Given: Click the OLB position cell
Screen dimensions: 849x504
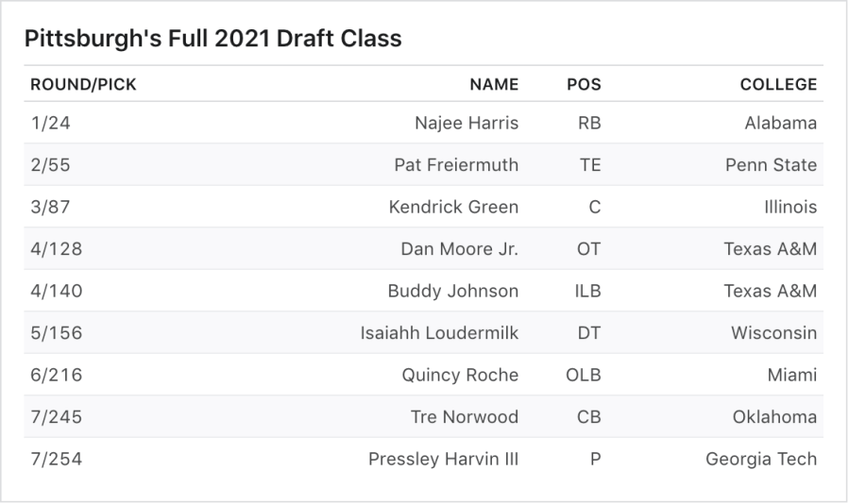Looking at the screenshot, I should (x=583, y=375).
